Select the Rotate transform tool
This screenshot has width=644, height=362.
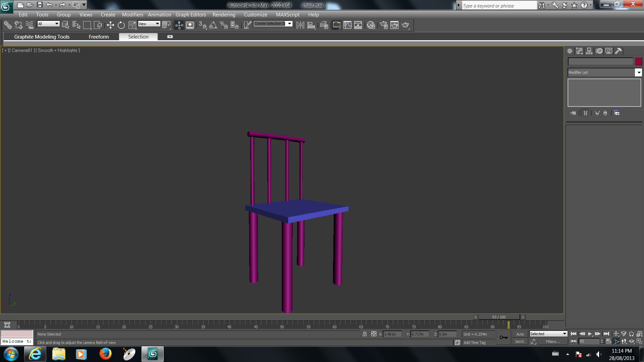[121, 25]
